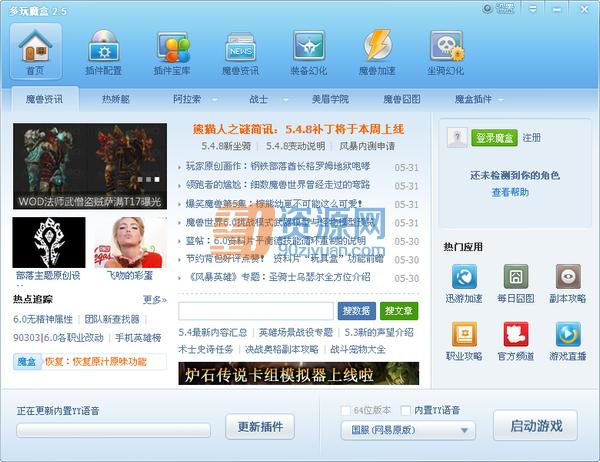Toggle the 内置YY语音 checkbox
The width and height of the screenshot is (600, 462).
406,411
